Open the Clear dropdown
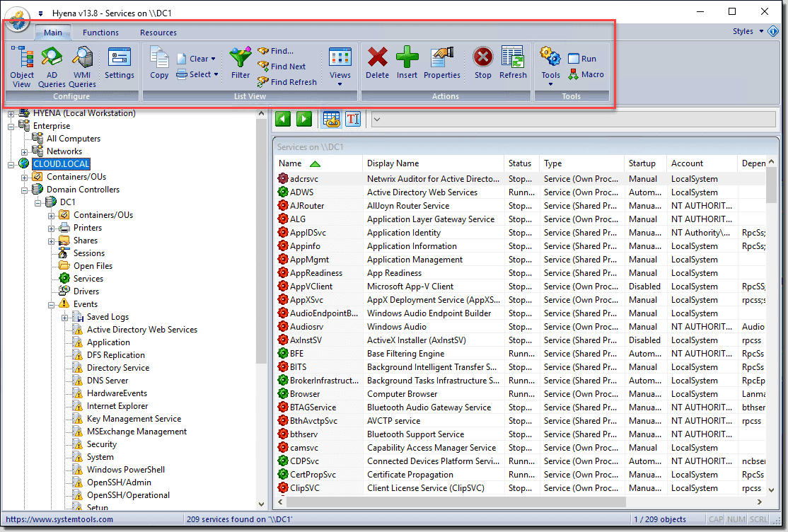 (x=197, y=59)
